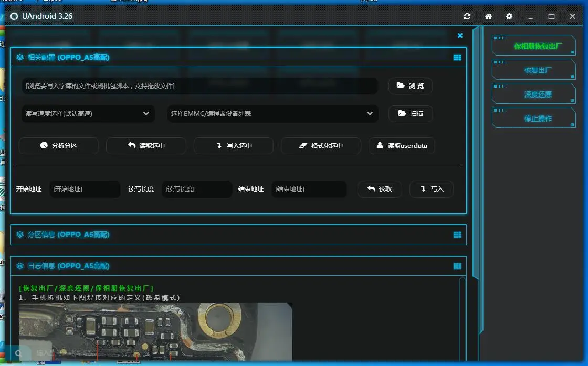Click the 写入选中 button
Screen dimensions: 588x366
tap(234, 145)
